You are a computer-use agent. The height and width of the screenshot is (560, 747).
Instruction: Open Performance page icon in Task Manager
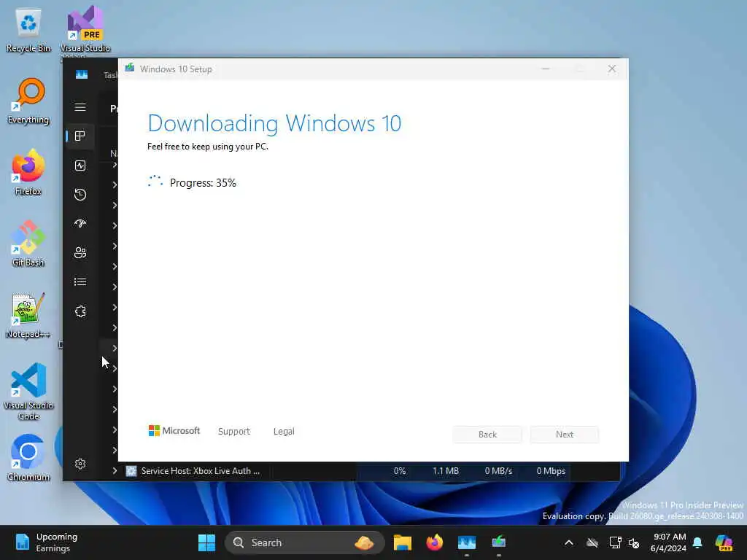pyautogui.click(x=80, y=166)
